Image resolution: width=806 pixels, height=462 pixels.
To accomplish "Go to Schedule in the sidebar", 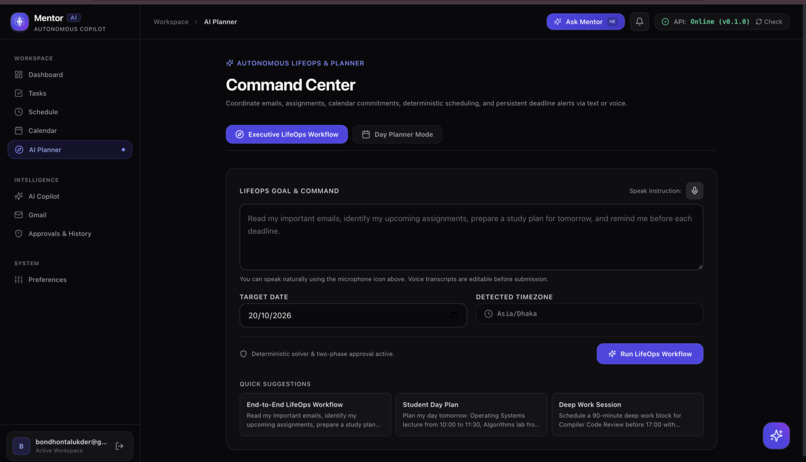I will pyautogui.click(x=70, y=112).
